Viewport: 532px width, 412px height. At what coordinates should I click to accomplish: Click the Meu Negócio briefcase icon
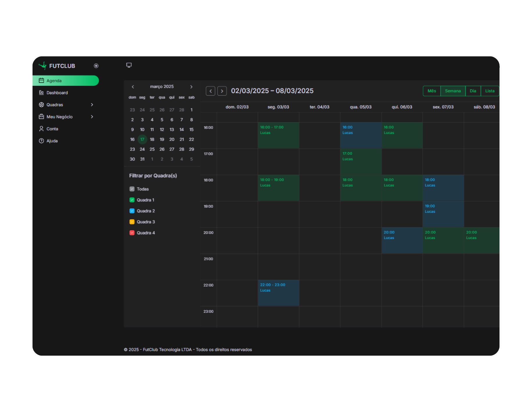41,117
